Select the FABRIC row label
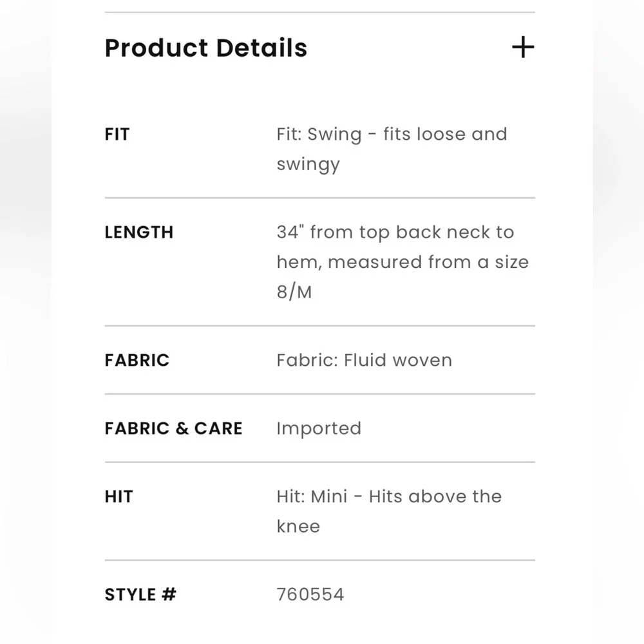 click(137, 360)
